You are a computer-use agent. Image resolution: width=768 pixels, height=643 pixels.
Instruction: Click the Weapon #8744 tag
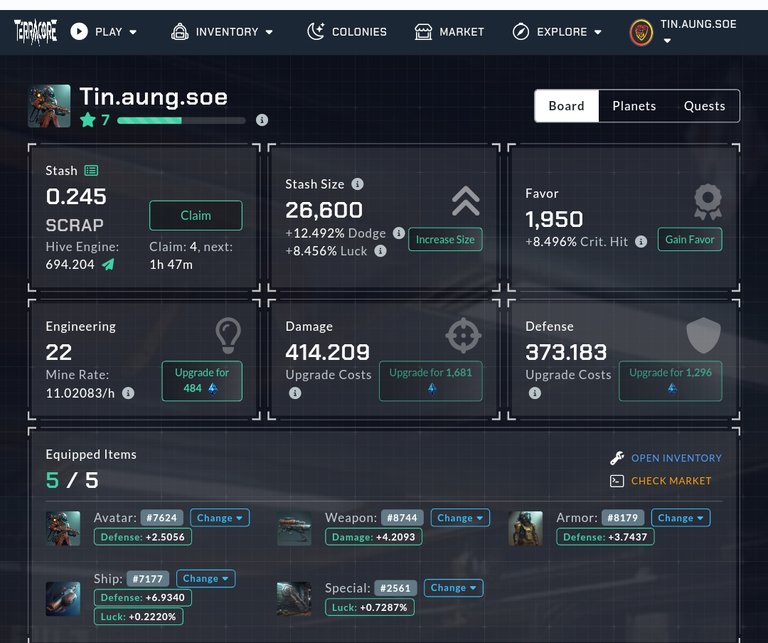(x=402, y=518)
